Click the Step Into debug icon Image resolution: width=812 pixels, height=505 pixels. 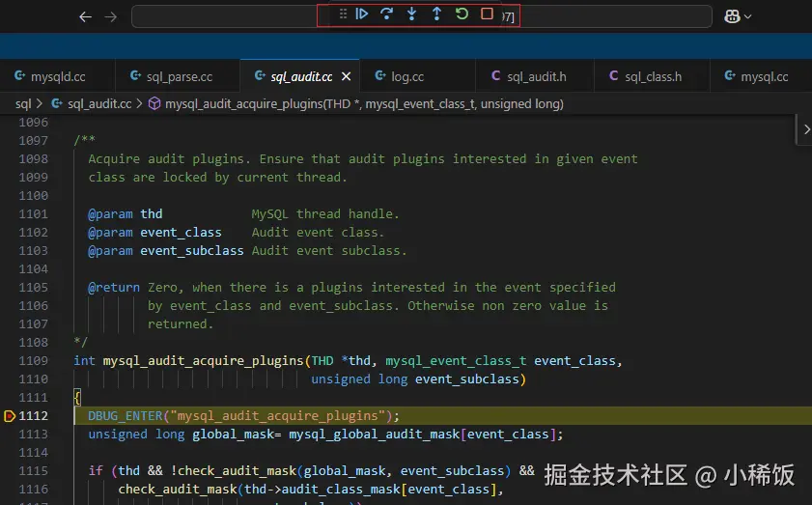click(x=412, y=14)
